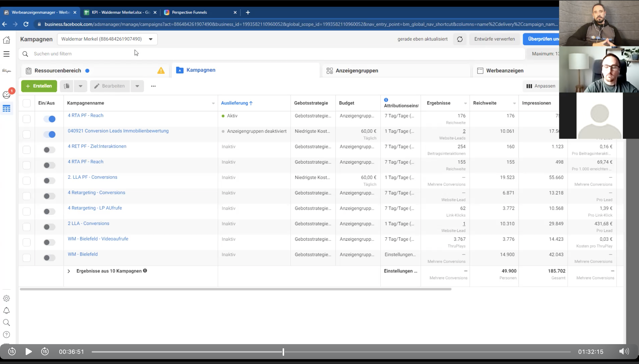Open the settings gear in left sidebar
This screenshot has width=639, height=364.
point(7,298)
